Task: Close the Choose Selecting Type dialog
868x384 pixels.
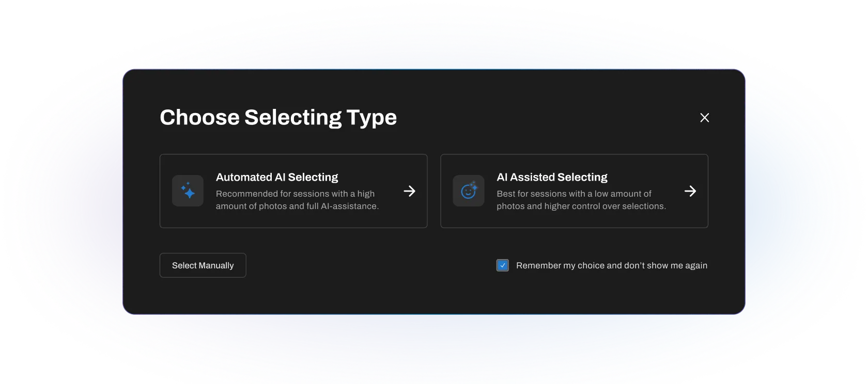Action: [704, 118]
